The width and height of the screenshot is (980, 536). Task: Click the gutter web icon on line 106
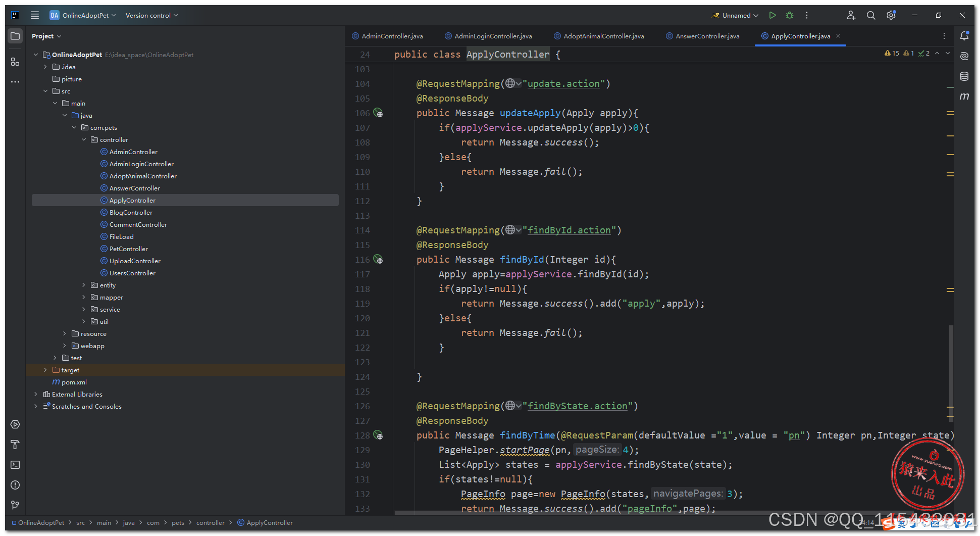378,113
